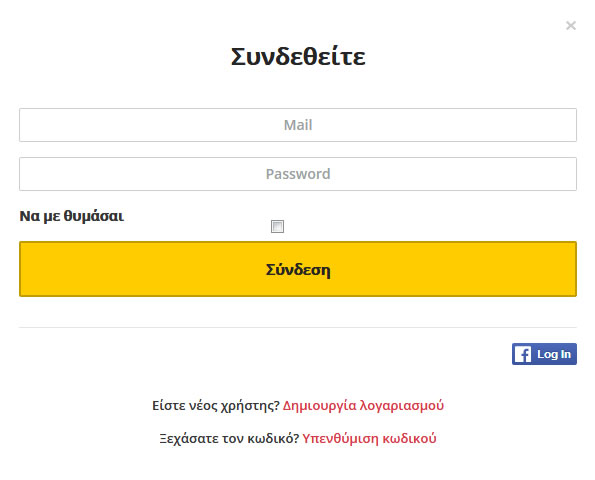Click the Facebook f logo icon

pyautogui.click(x=523, y=354)
